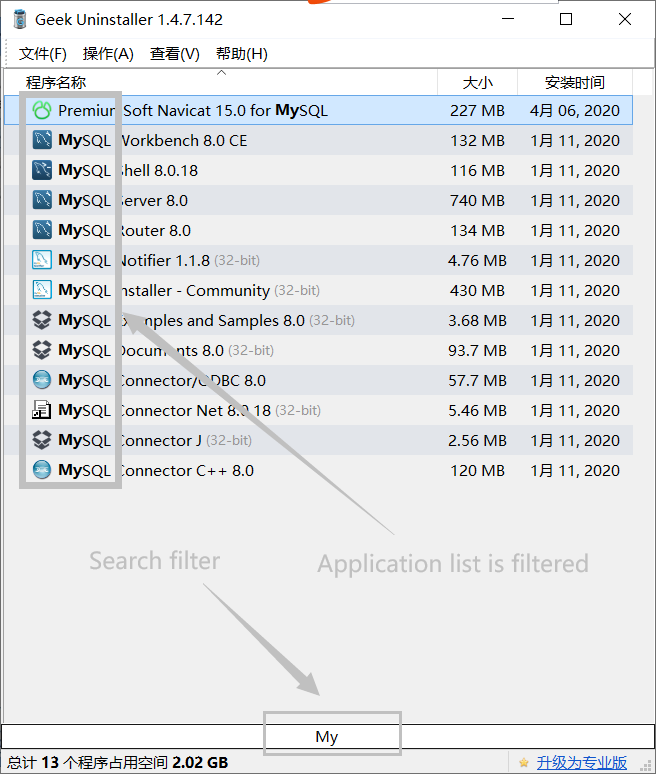Click the star icon beside upgrade link
This screenshot has width=656, height=774.
[524, 763]
